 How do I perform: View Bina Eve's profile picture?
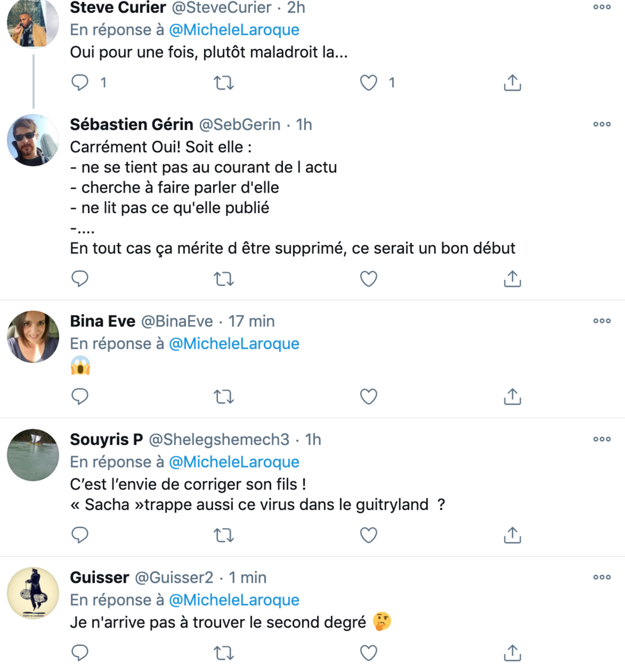[x=33, y=337]
